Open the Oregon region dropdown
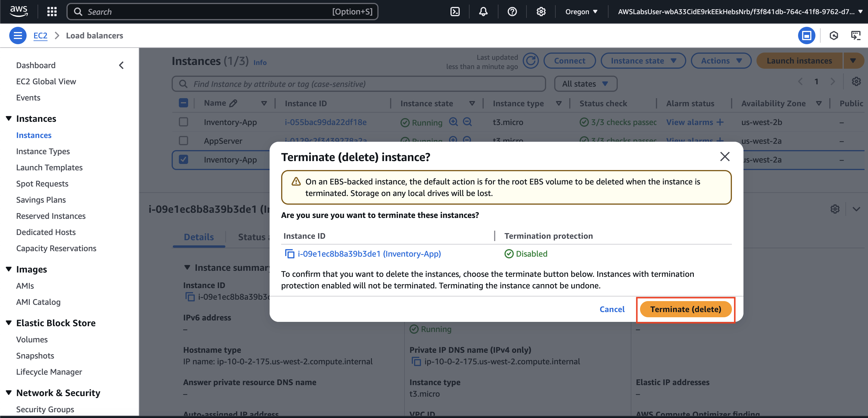Screen dimensions: 868x418 581,12
